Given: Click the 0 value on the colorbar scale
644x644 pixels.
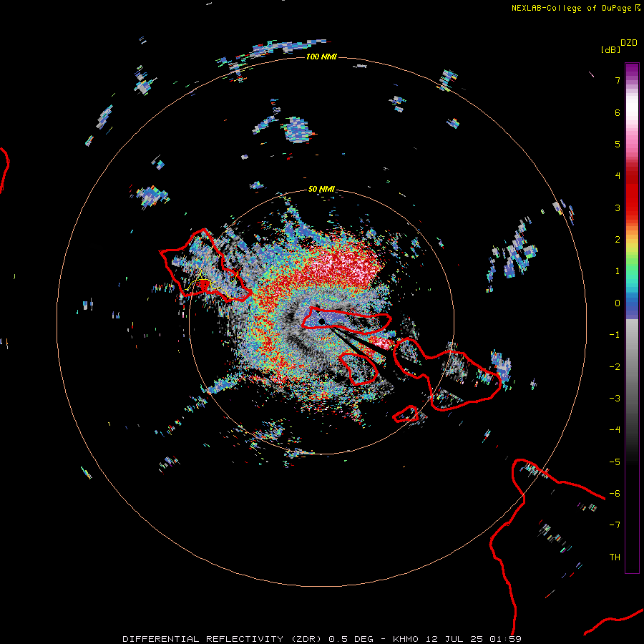Looking at the screenshot, I should [618, 303].
